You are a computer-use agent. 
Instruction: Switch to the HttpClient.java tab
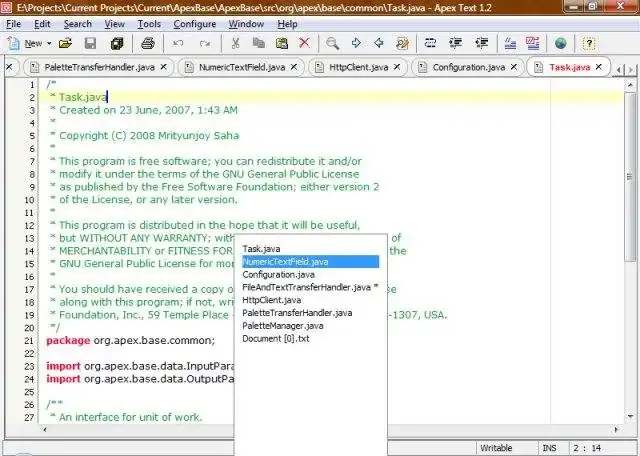coord(358,67)
